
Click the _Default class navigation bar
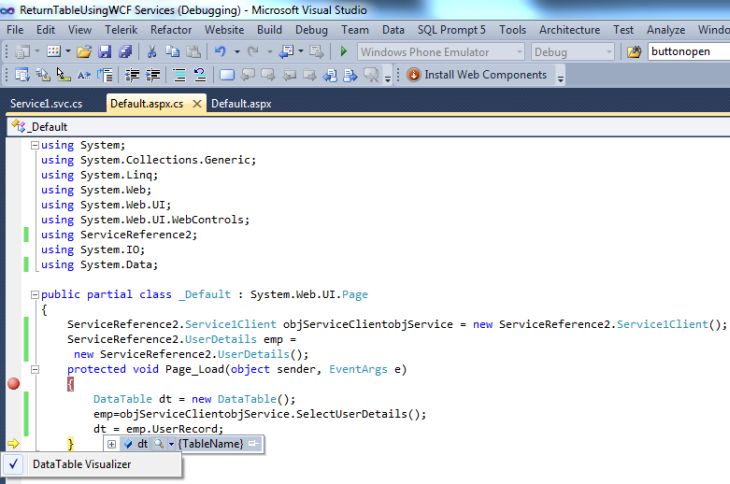pos(368,127)
